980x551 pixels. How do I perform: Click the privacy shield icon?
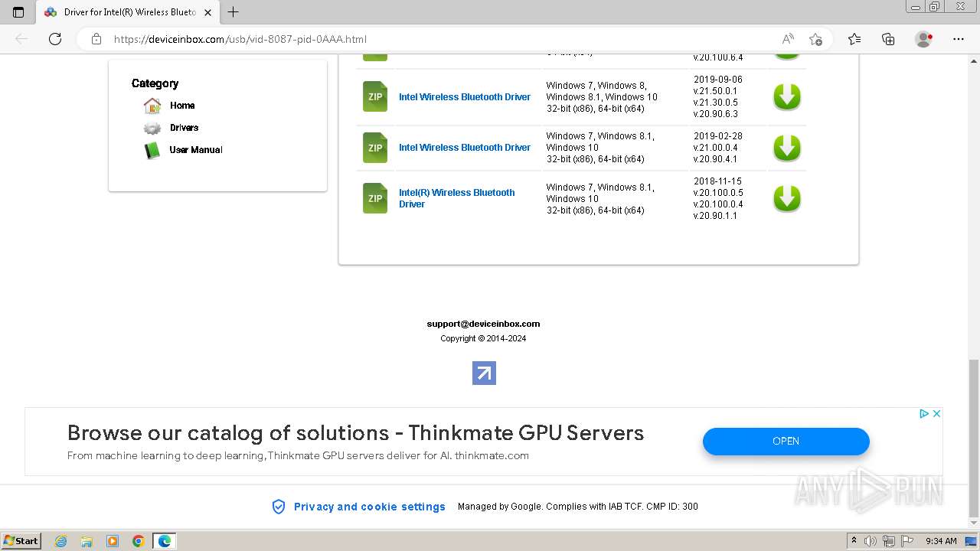[279, 507]
